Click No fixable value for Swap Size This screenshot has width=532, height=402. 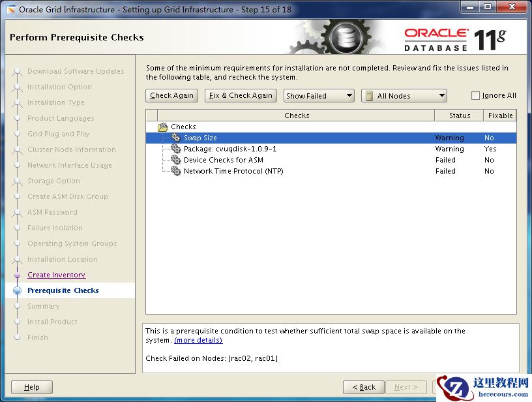[x=489, y=138]
